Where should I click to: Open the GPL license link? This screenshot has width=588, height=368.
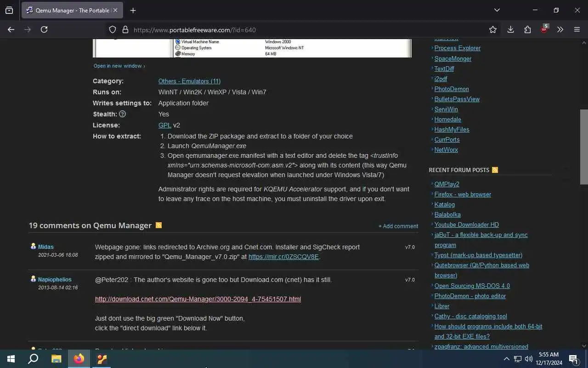point(165,125)
